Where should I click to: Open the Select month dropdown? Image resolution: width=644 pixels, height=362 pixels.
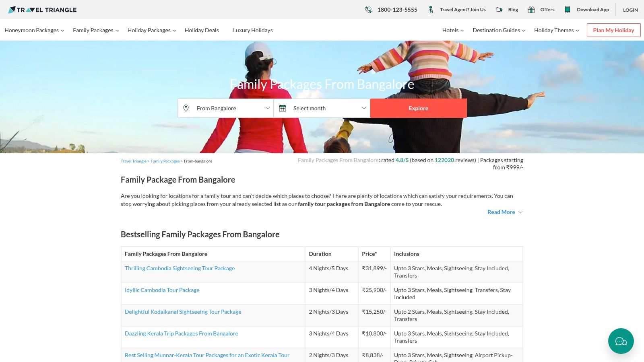point(322,108)
